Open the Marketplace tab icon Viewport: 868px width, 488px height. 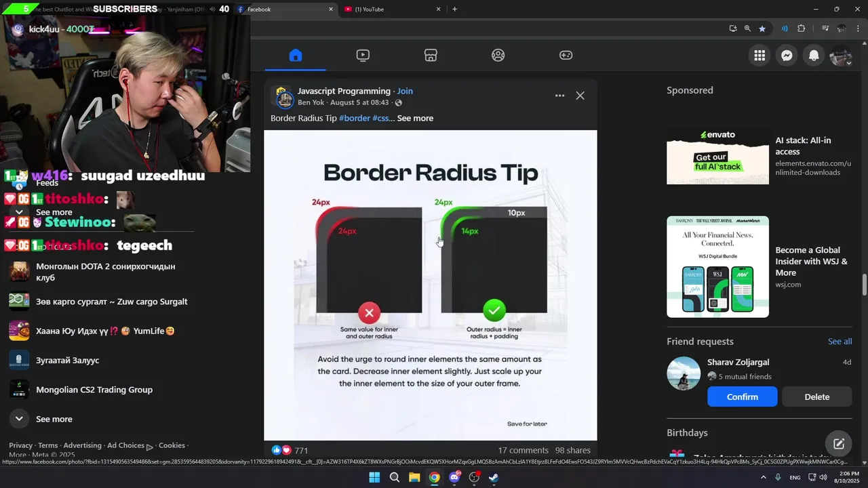click(x=431, y=56)
